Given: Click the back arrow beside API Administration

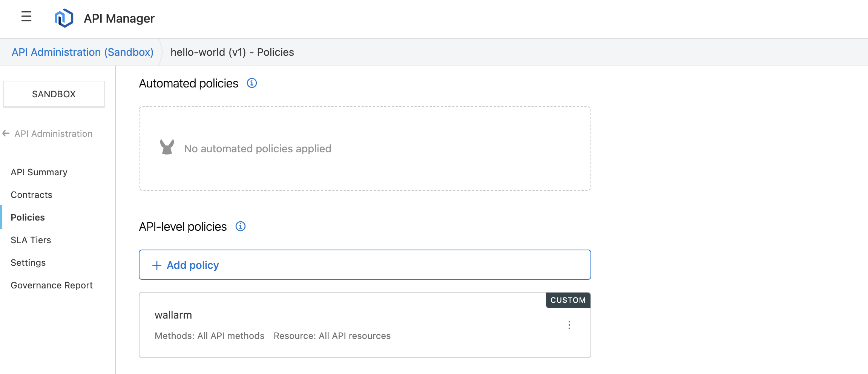Looking at the screenshot, I should [6, 133].
